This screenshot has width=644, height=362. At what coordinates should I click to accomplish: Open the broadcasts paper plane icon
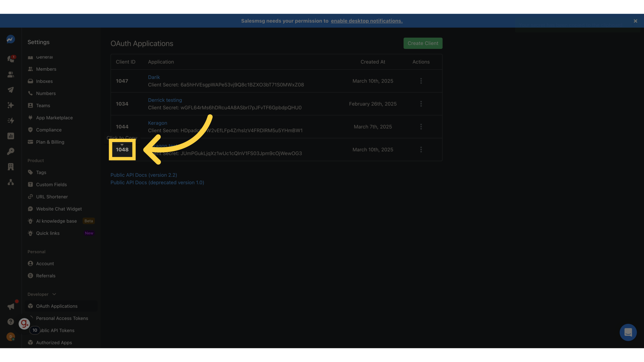tap(11, 90)
